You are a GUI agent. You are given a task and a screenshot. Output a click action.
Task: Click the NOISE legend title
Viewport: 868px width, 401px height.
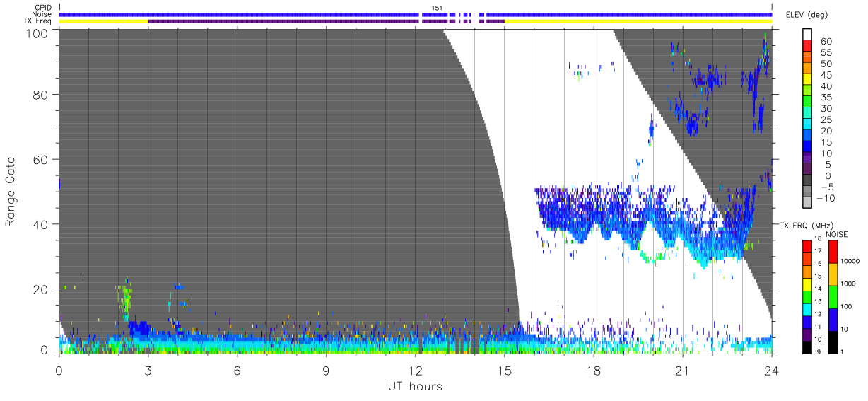pos(838,234)
